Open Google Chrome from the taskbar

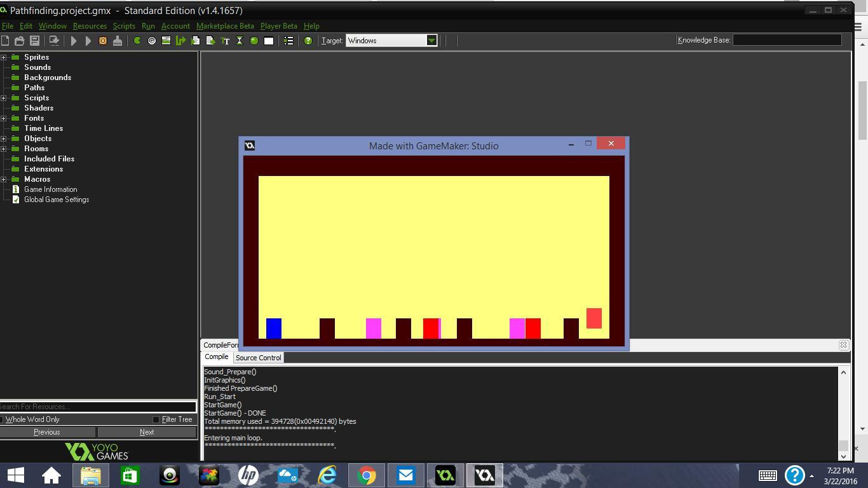tap(367, 475)
